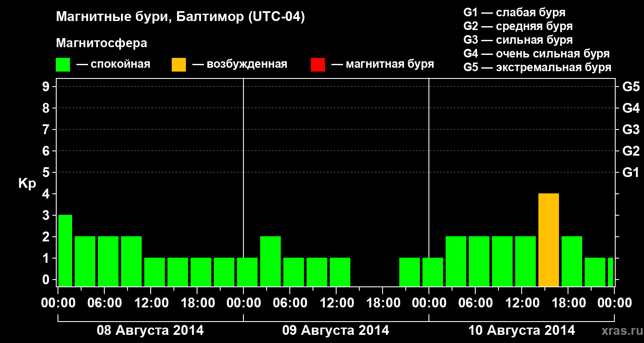Select the Kp 3 bar at start of 08 August
This screenshot has height=343, width=644.
(65, 250)
